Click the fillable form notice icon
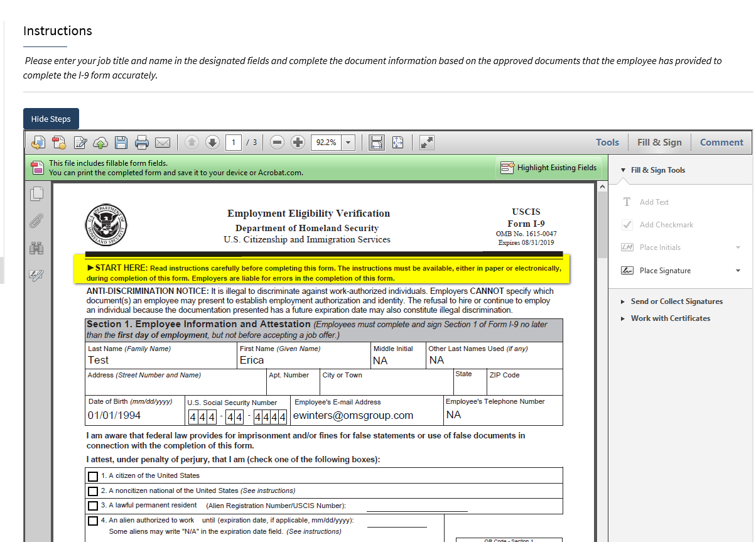 point(37,168)
